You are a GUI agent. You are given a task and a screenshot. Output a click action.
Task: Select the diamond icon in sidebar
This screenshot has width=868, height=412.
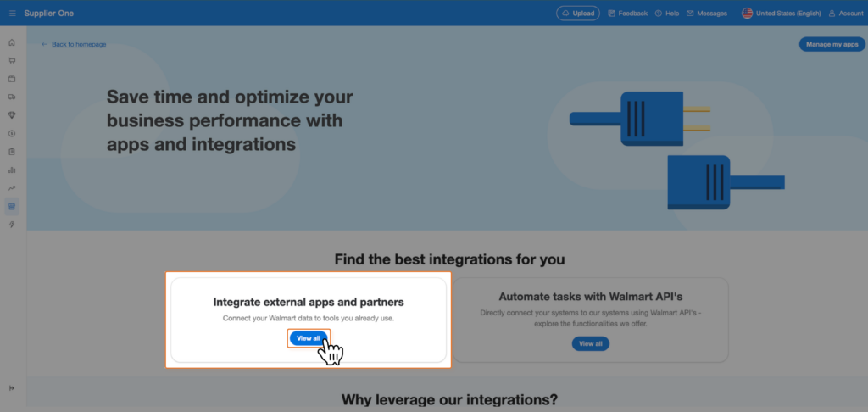[12, 115]
